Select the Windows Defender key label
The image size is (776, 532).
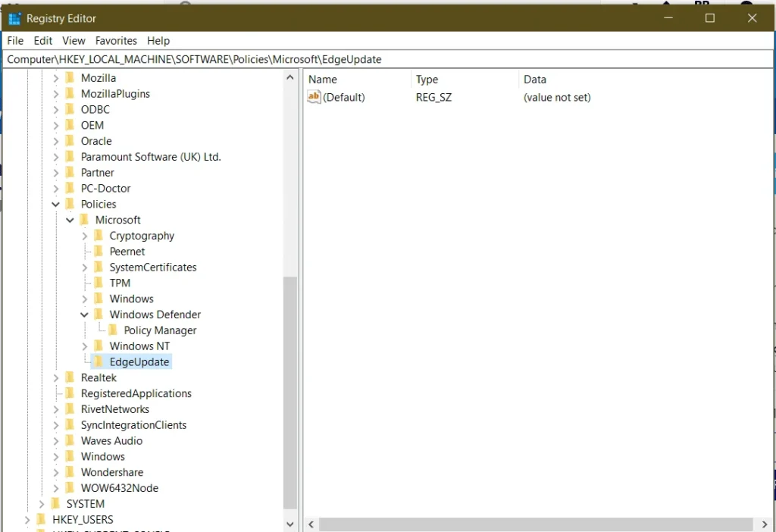click(155, 315)
